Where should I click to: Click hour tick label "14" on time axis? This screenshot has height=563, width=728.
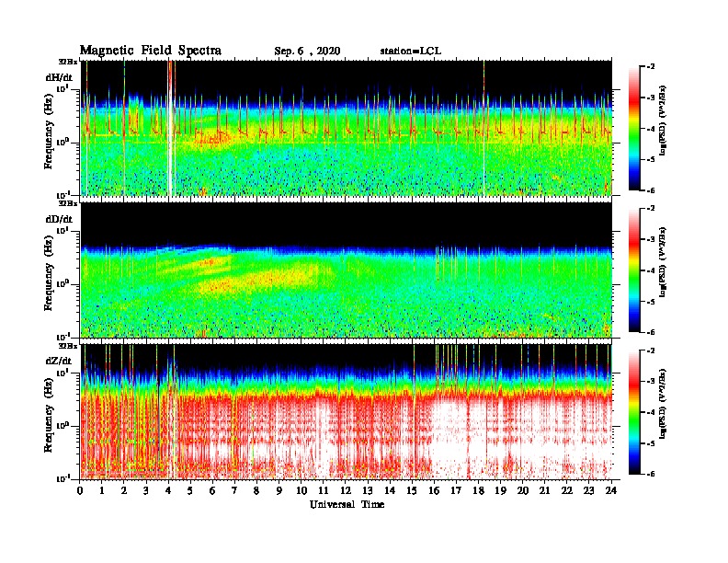pos(390,491)
